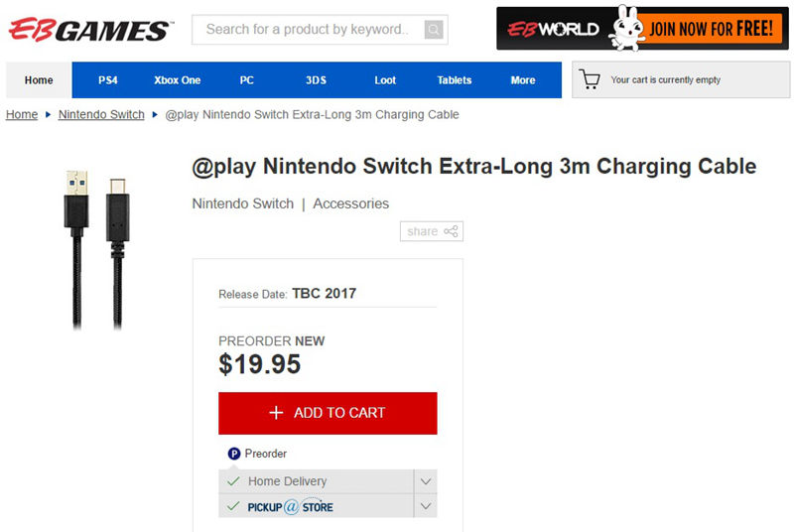Click the Home Delivery checkmark icon

233,481
